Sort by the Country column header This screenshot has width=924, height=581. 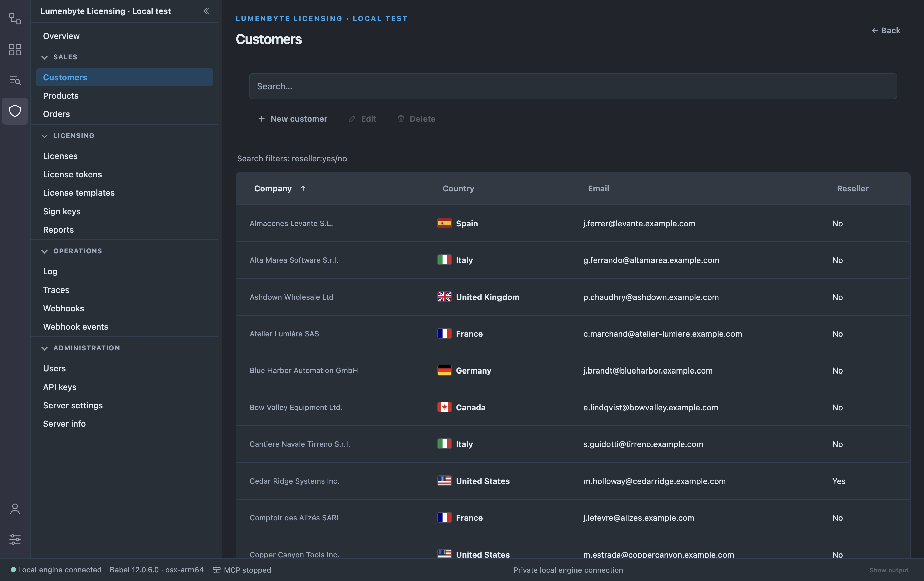click(x=458, y=188)
